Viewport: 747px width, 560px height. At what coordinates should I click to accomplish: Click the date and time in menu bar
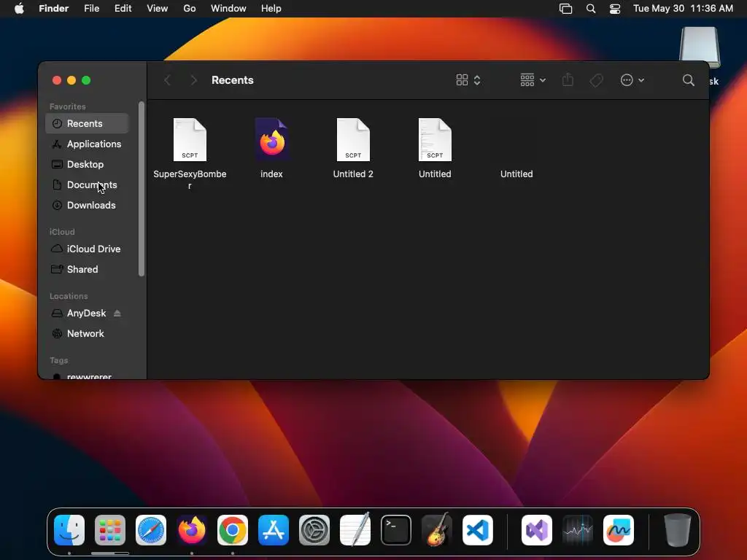coord(683,9)
